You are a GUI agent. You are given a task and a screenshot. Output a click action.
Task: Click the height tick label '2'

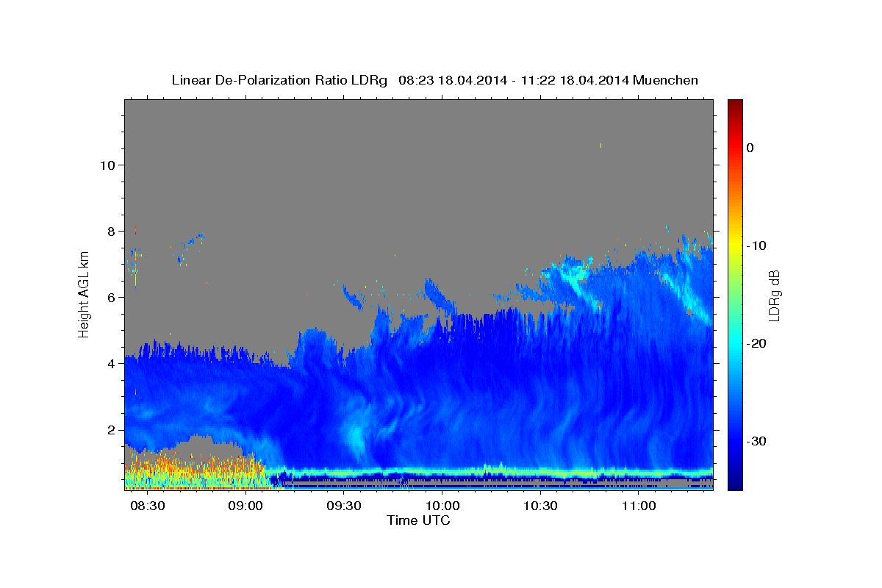point(111,429)
